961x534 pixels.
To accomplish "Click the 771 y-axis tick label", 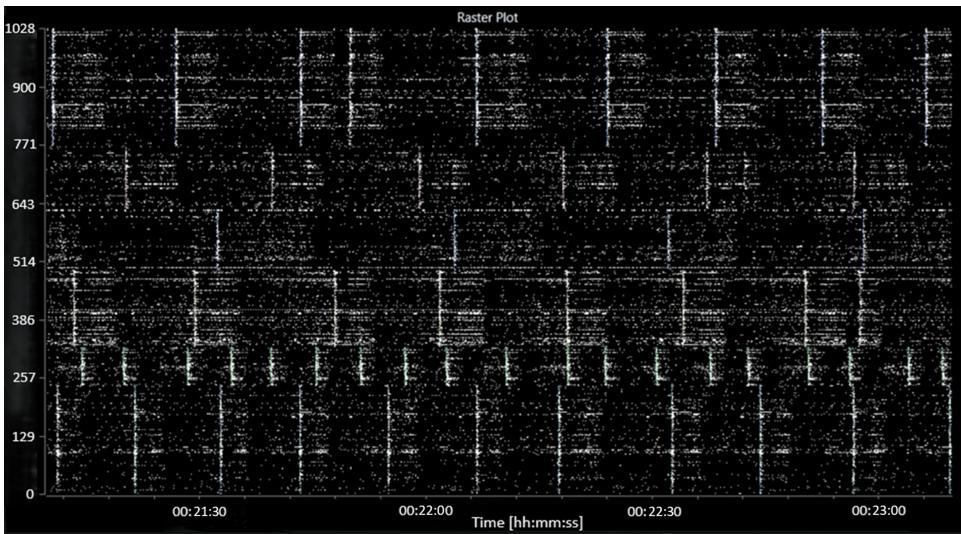I will point(24,145).
